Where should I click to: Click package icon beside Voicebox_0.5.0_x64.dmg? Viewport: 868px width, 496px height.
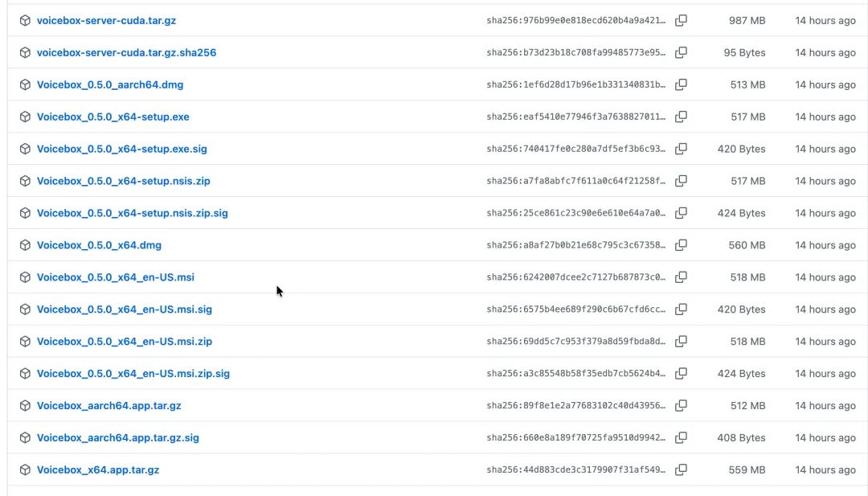25,245
